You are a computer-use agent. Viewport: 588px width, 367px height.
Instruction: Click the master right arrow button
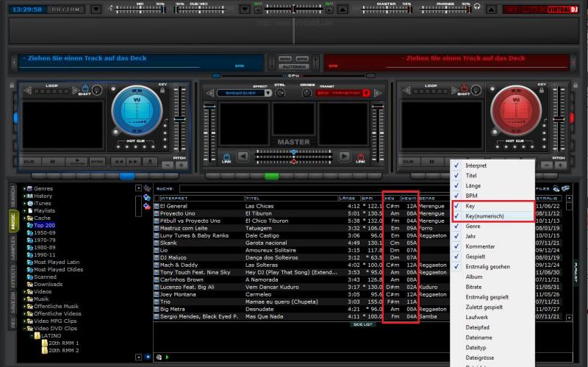344,156
